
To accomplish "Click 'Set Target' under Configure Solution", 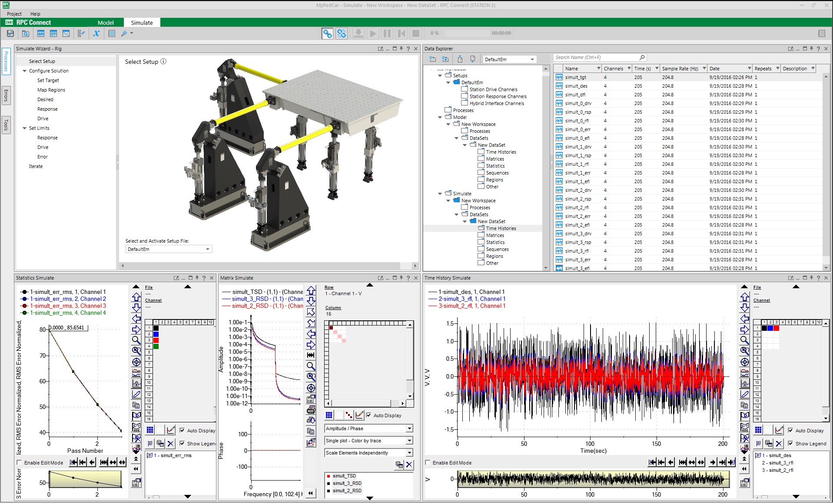I will 48,80.
